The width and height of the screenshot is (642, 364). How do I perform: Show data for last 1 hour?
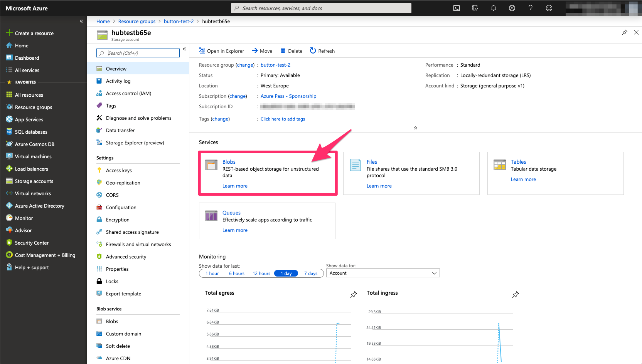[212, 273]
